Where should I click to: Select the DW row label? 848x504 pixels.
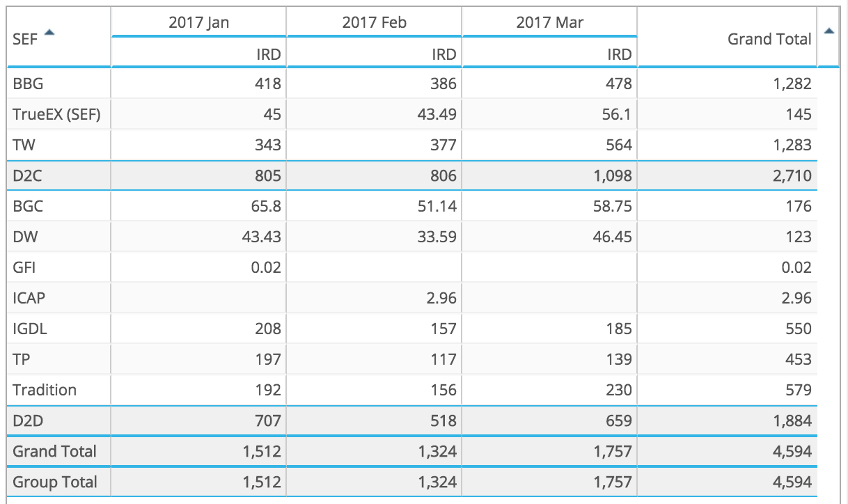tap(25, 237)
